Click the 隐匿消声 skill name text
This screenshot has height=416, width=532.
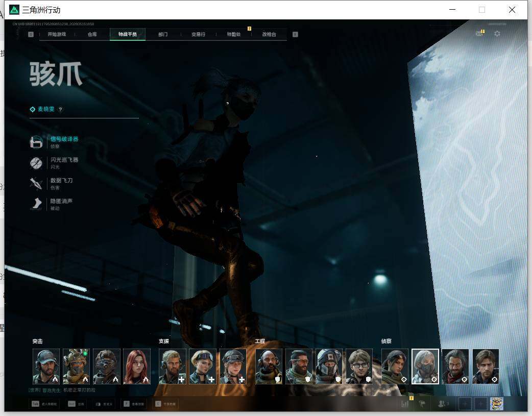(61, 201)
